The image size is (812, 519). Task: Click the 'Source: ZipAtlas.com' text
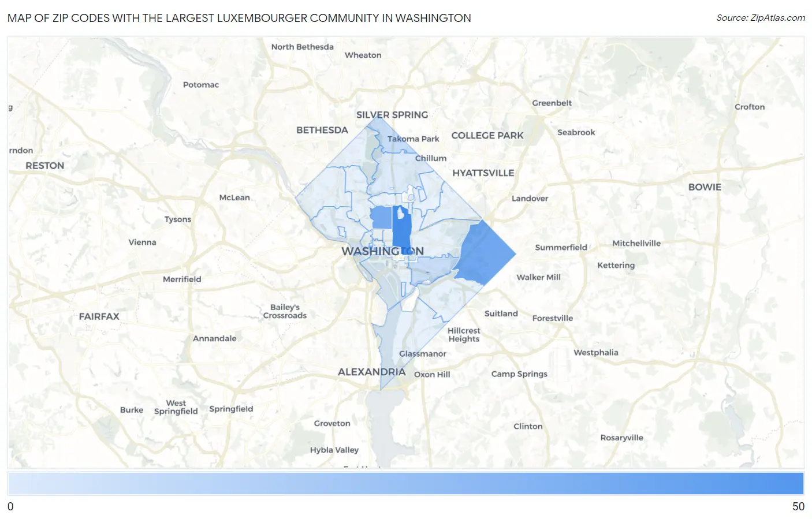point(761,18)
